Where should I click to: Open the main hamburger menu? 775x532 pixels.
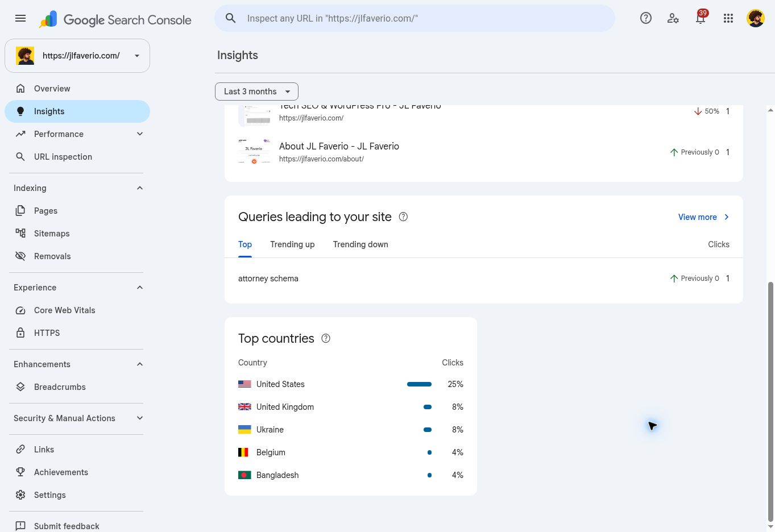pyautogui.click(x=20, y=18)
